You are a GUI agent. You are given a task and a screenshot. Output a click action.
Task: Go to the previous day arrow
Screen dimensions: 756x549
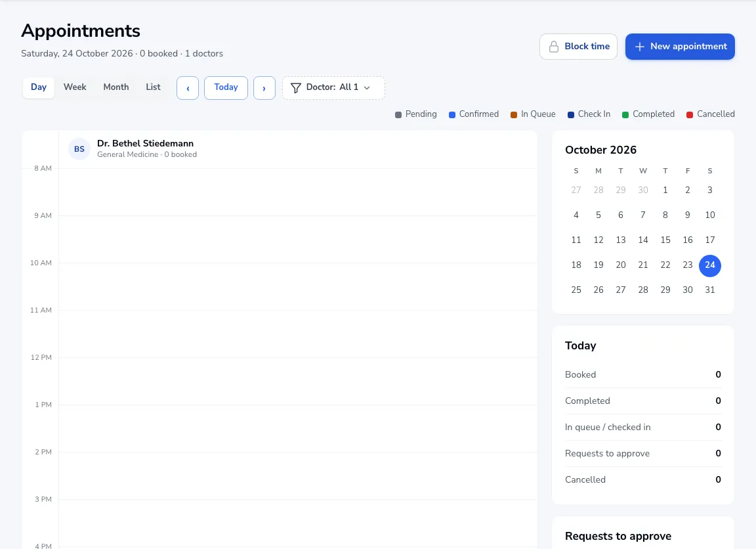click(x=188, y=88)
